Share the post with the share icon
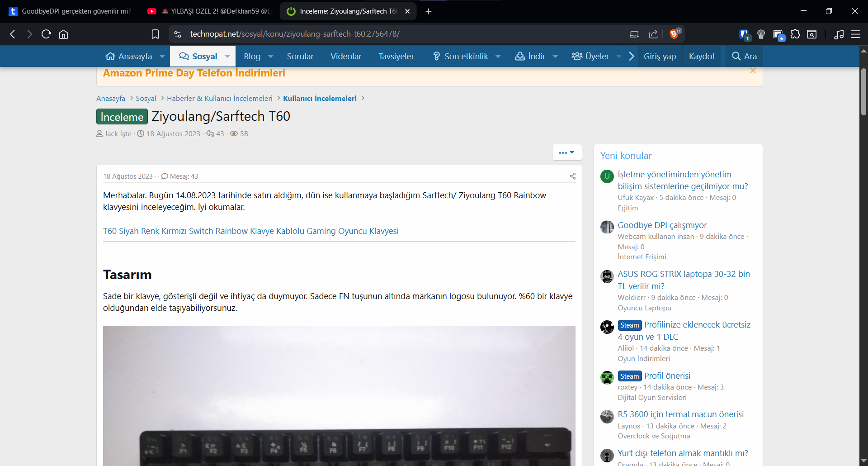Image resolution: width=868 pixels, height=466 pixels. (572, 176)
